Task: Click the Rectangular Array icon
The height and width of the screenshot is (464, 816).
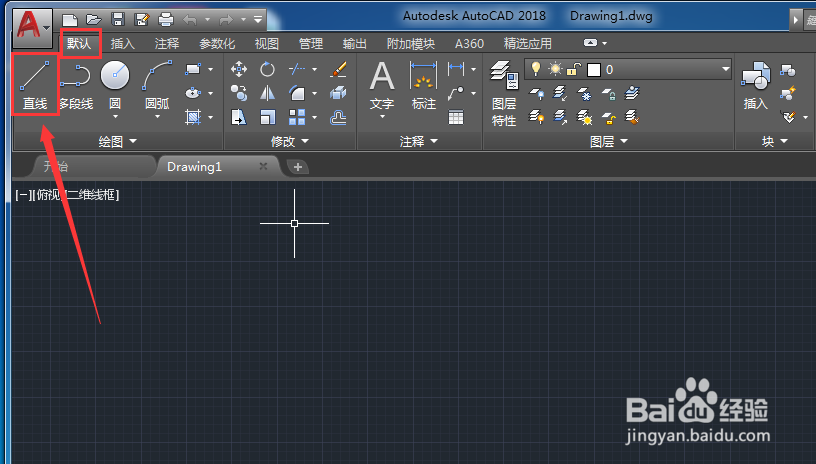Action: 297,117
